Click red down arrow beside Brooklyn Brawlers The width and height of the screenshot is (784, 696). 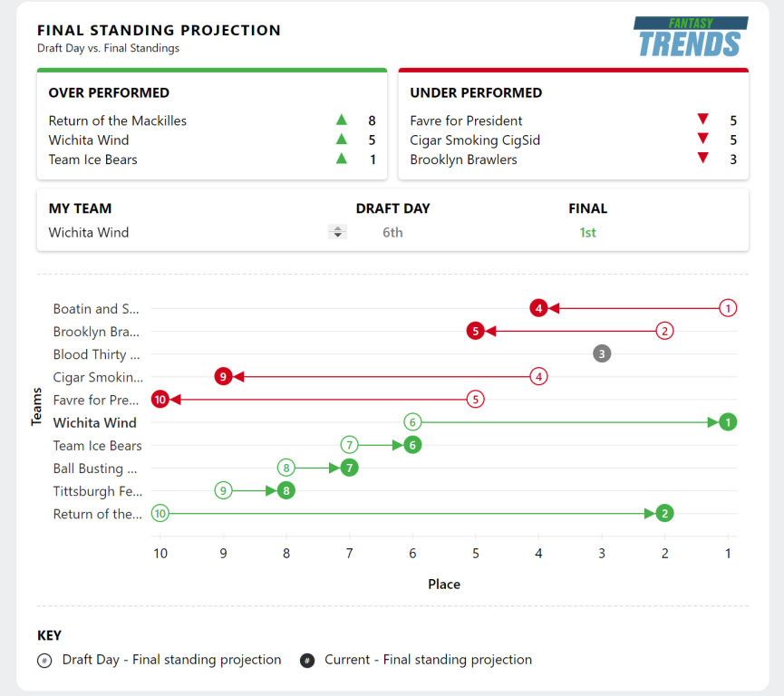coord(702,159)
